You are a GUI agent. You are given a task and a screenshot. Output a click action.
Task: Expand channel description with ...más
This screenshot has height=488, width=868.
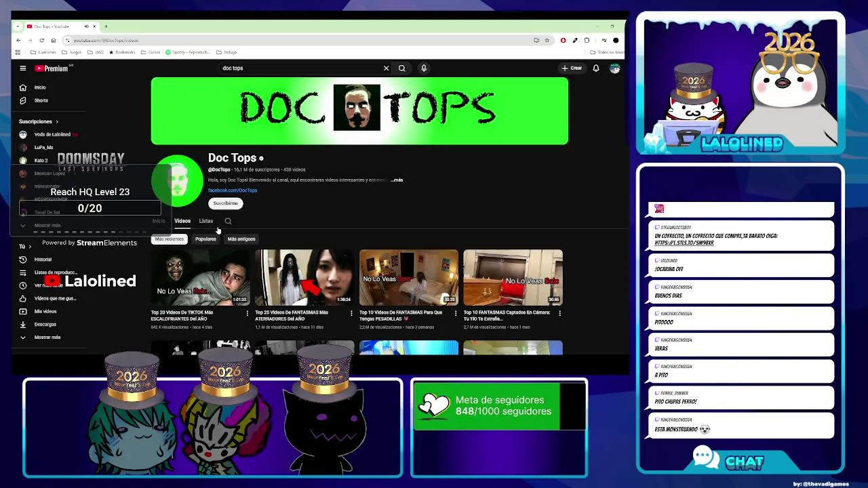(x=397, y=180)
